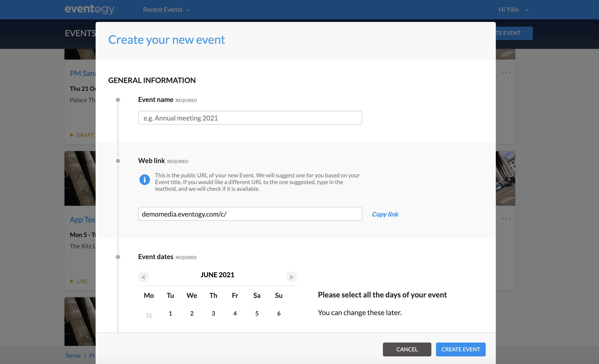
Task: Advance the calendar to July 2021
Action: coord(291,277)
